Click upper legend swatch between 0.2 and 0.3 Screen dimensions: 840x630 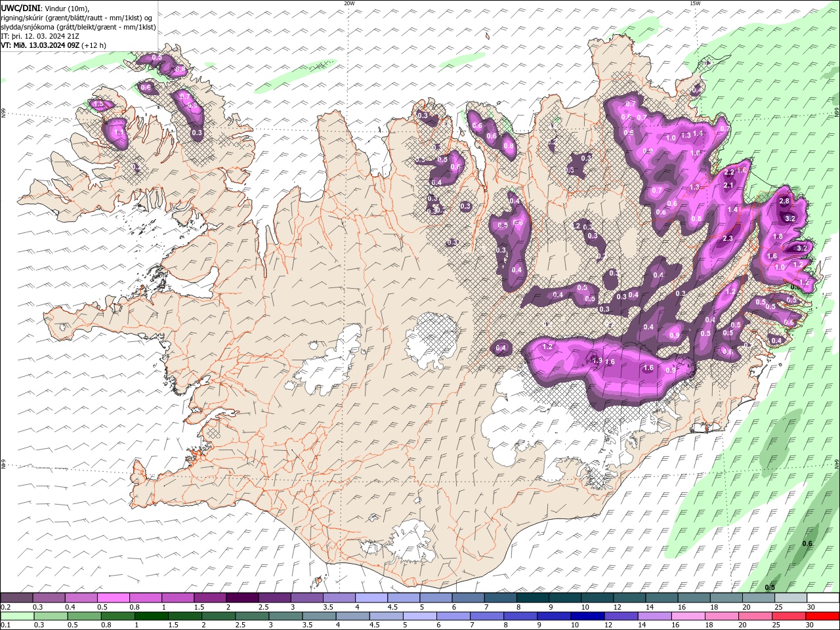[16, 598]
